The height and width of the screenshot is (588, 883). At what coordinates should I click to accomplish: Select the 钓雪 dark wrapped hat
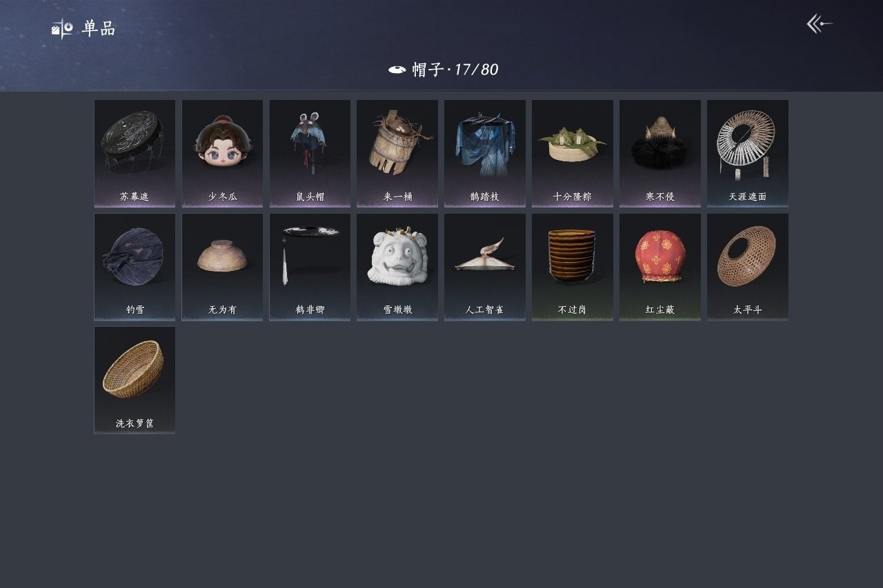click(135, 267)
